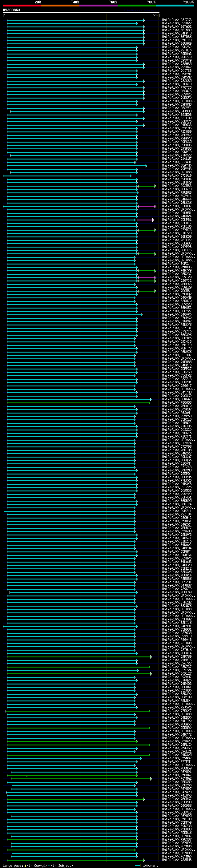Select the UniRef100_A9USG7 label

(x=177, y=840)
